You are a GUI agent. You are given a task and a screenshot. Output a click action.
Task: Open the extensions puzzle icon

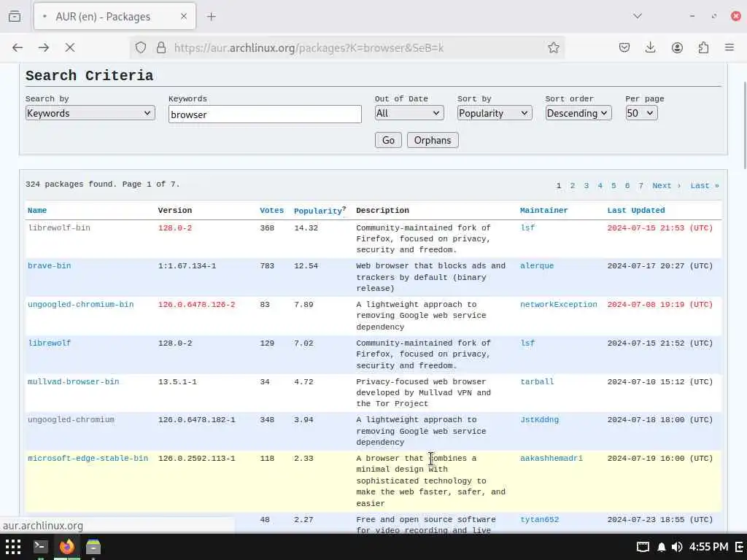pos(703,47)
